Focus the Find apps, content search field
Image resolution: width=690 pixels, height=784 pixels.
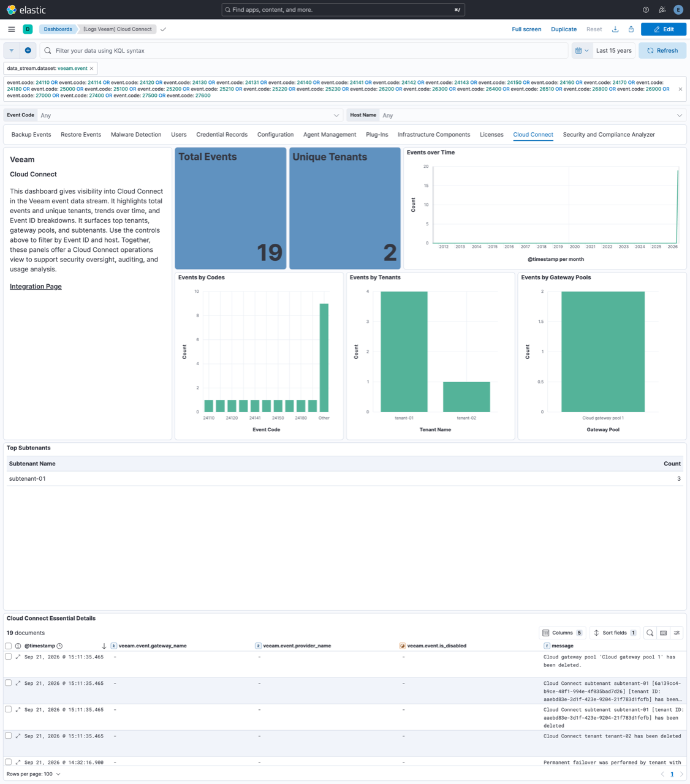click(x=343, y=10)
